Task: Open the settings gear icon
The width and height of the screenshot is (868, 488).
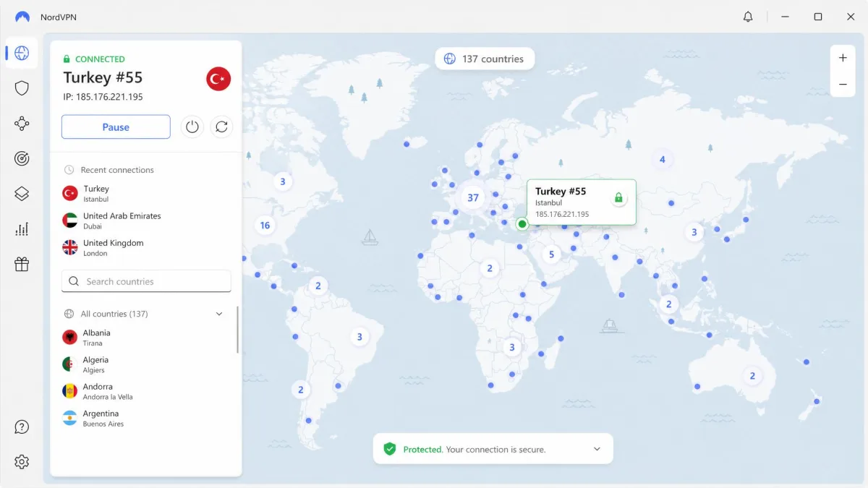Action: coord(22,461)
